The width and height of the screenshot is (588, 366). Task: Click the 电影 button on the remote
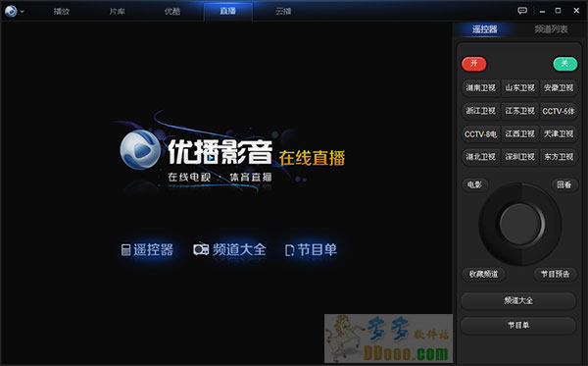[474, 184]
